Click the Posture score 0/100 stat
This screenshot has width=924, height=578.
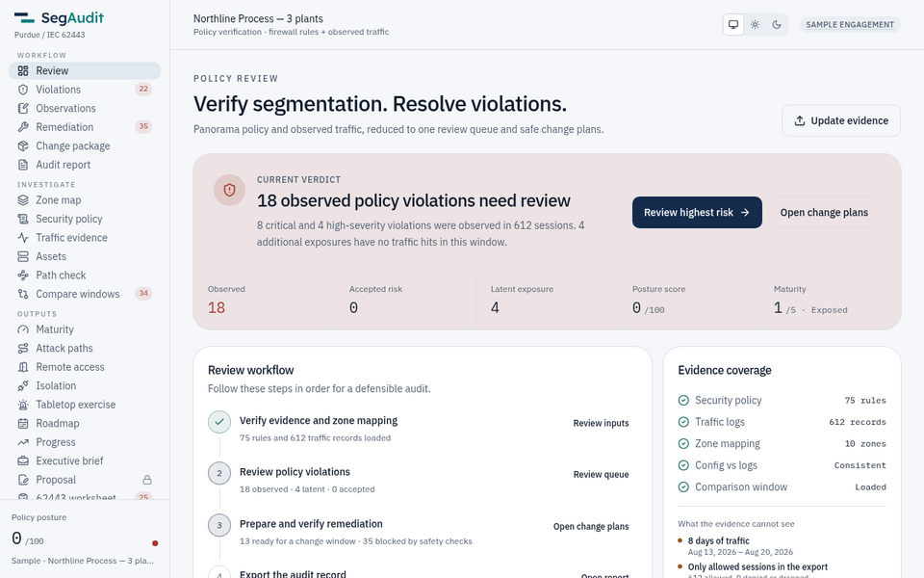688,301
